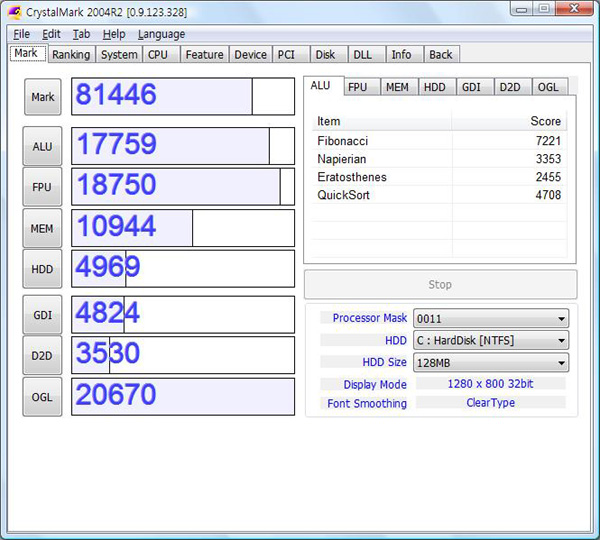Open the HDD Size dropdown
This screenshot has height=540, width=600.
point(491,362)
